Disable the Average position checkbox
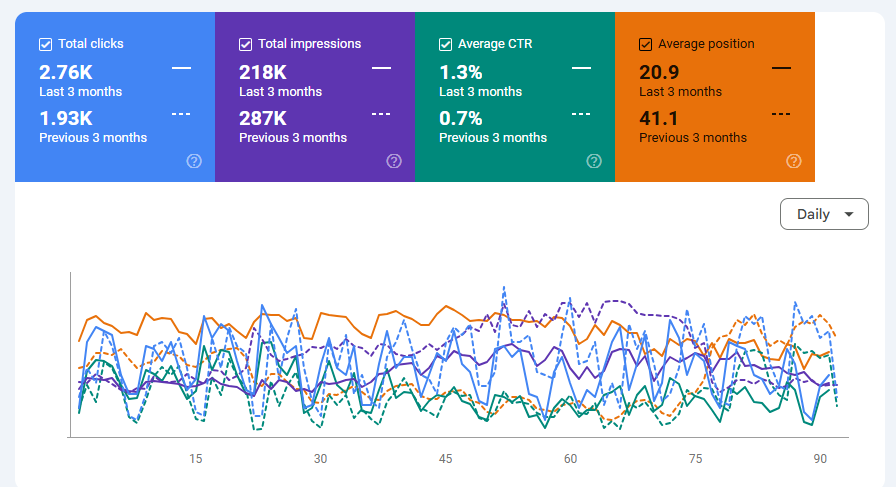The height and width of the screenshot is (487, 896). 646,44
